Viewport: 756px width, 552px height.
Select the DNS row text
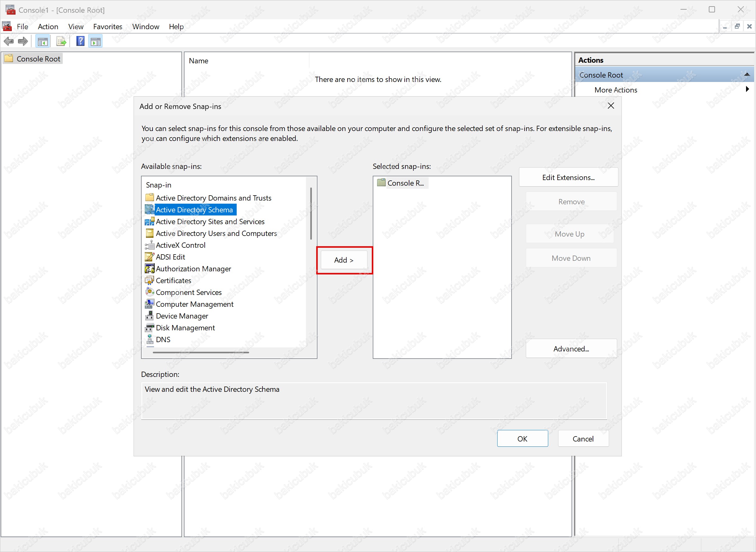163,339
